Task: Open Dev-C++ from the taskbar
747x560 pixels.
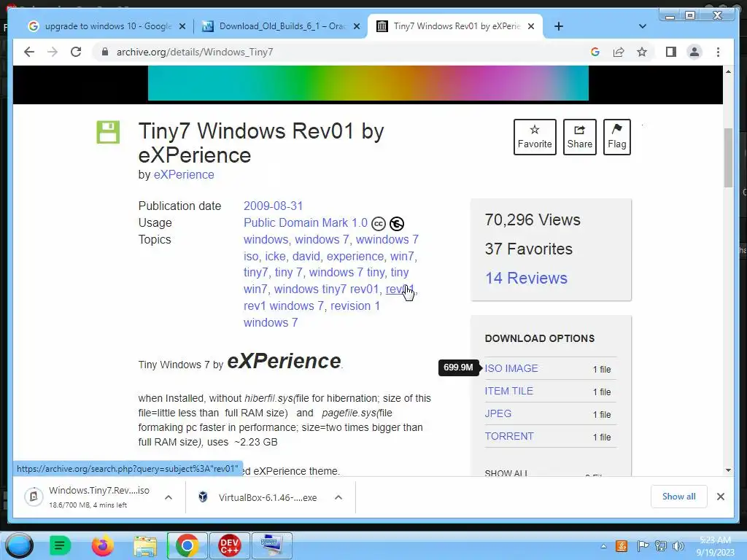Action: tap(229, 545)
